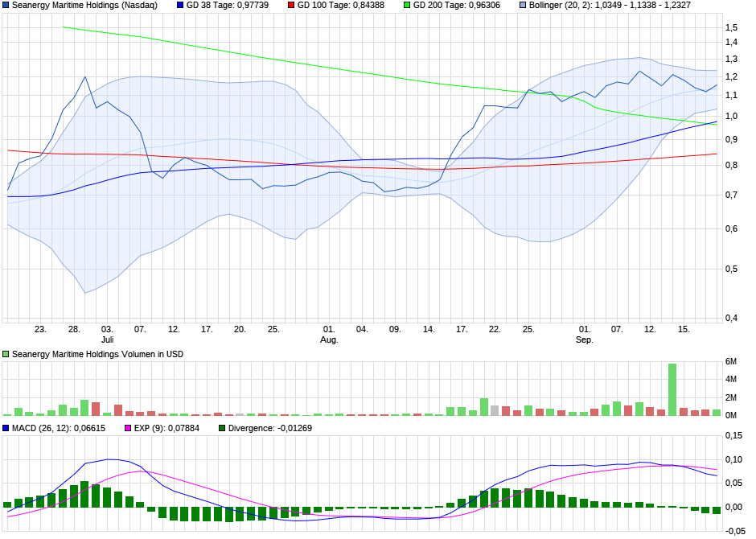Click the MACD value text 0,06615

[88, 427]
